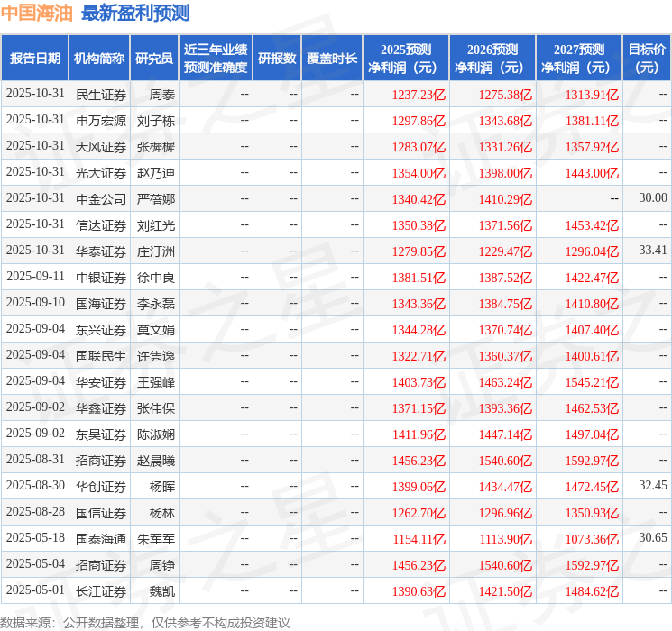Click the 1410.29亿 profit value

(505, 199)
